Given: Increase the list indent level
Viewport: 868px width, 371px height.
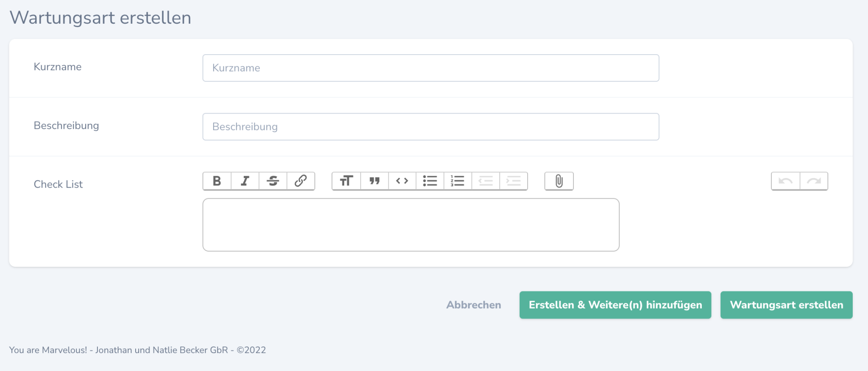Looking at the screenshot, I should tap(514, 181).
